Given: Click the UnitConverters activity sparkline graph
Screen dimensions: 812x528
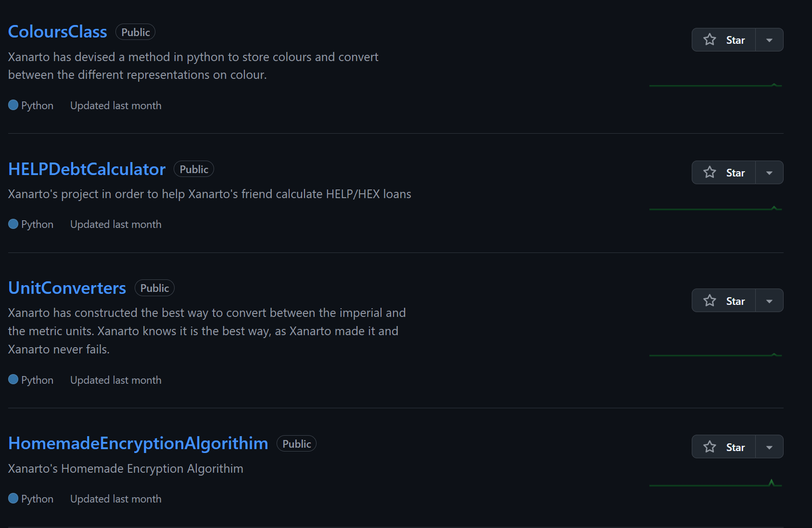Looking at the screenshot, I should pos(715,355).
